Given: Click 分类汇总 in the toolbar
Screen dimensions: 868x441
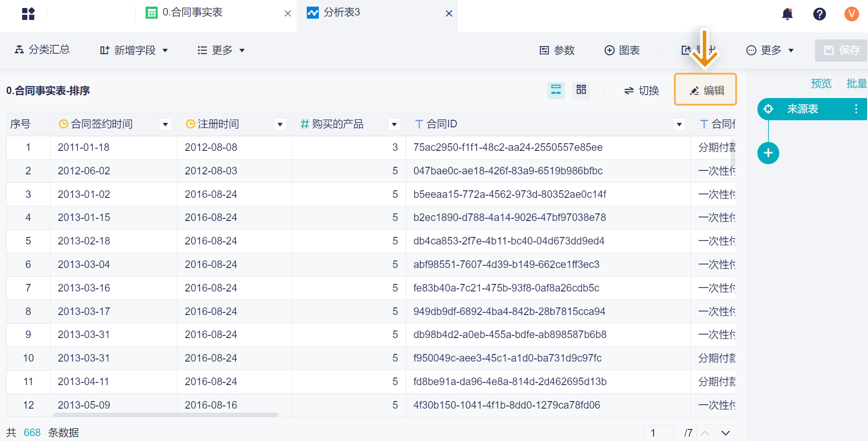Looking at the screenshot, I should click(42, 50).
